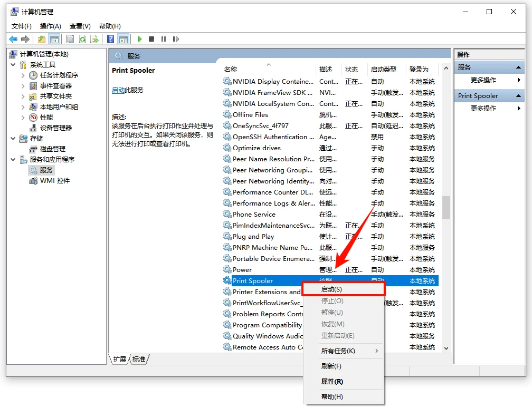Select the Offline Files service
Viewport: 532px width, 408px height.
click(330, 115)
